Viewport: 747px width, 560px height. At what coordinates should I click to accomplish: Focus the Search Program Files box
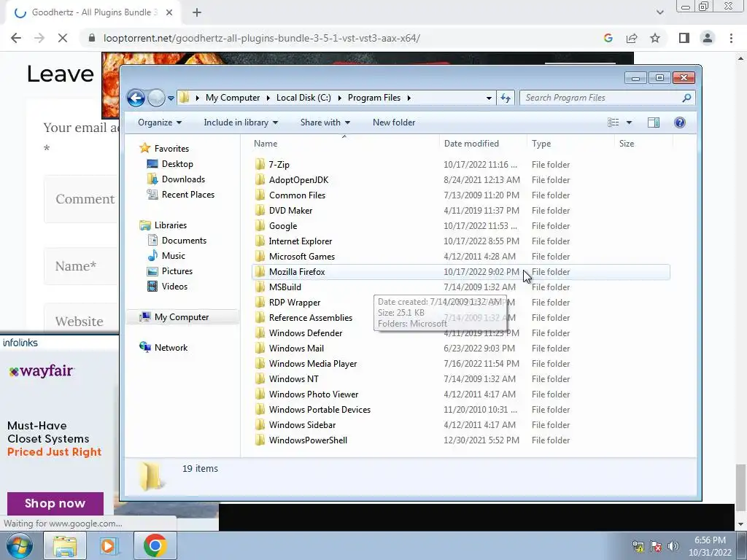[x=607, y=98]
